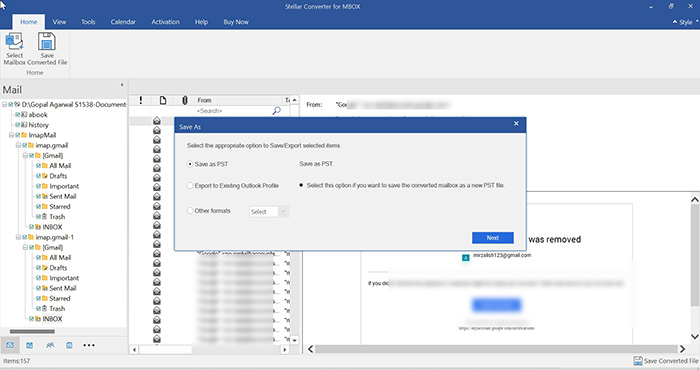Toggle the All Mail checkbox under imap.gmail

point(38,166)
